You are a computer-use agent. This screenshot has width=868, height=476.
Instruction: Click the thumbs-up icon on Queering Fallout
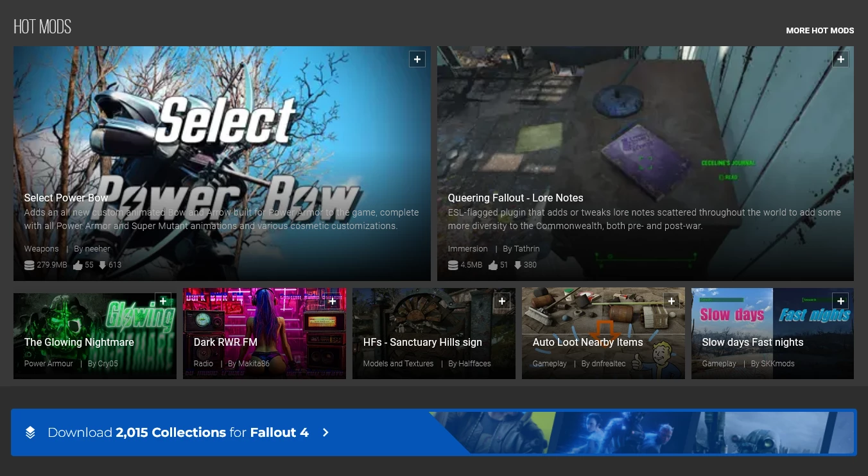pos(493,265)
